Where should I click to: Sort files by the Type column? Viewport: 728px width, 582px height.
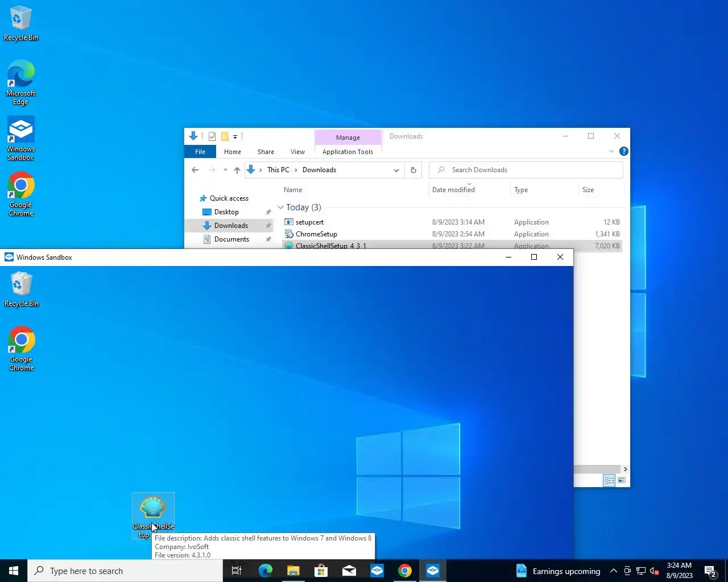pyautogui.click(x=544, y=190)
